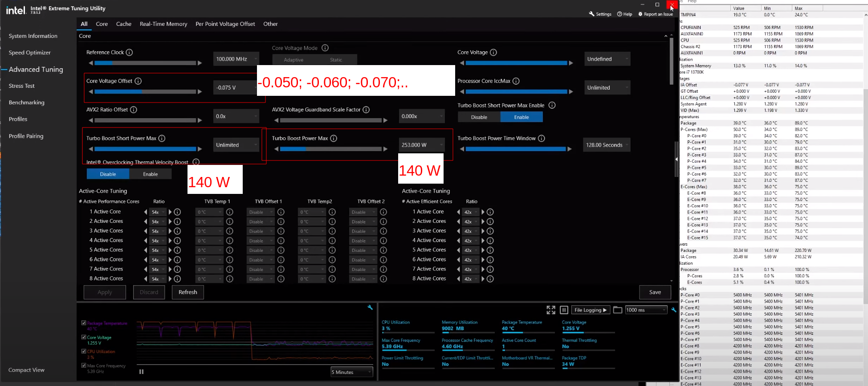Click the Save button
Image resolution: width=868 pixels, height=386 pixels.
pos(655,292)
